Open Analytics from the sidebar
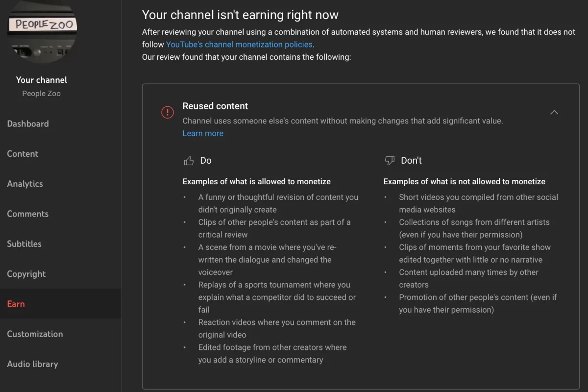The image size is (588, 392). [24, 184]
